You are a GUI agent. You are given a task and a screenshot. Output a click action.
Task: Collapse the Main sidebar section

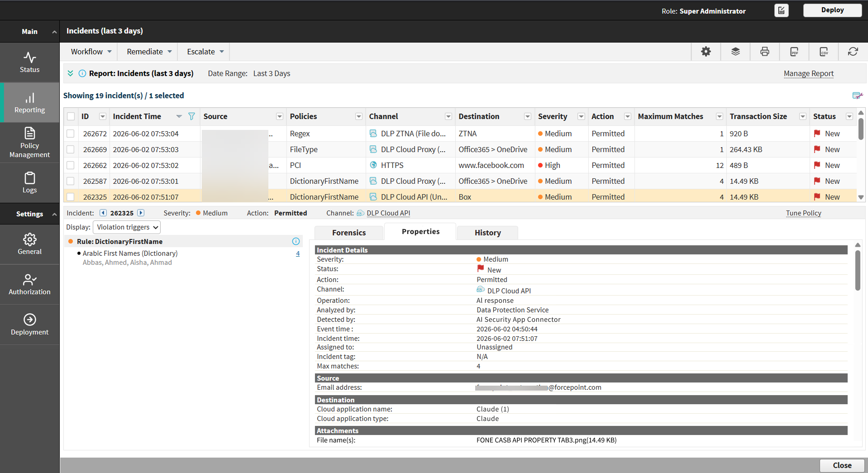(x=54, y=32)
